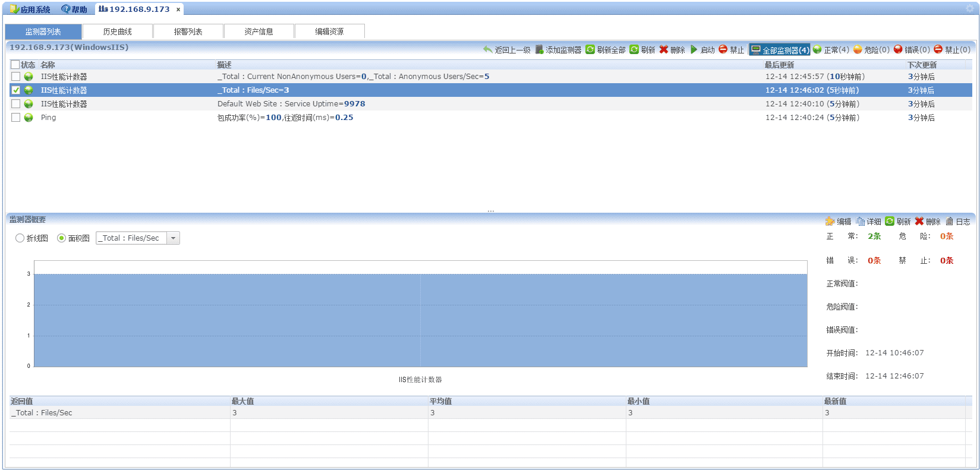The image size is (980, 470).
Task: Click the 编辑 edit icon in monitor summary
Action: pyautogui.click(x=830, y=221)
